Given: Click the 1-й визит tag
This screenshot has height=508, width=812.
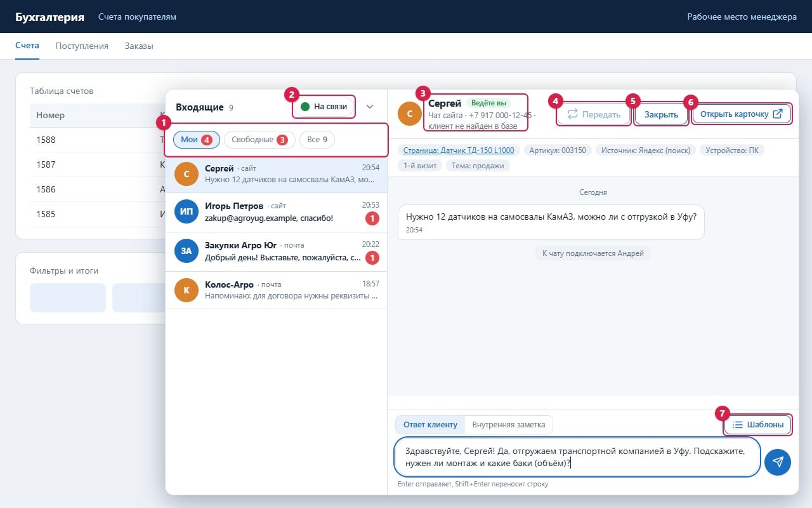Looking at the screenshot, I should (x=420, y=166).
